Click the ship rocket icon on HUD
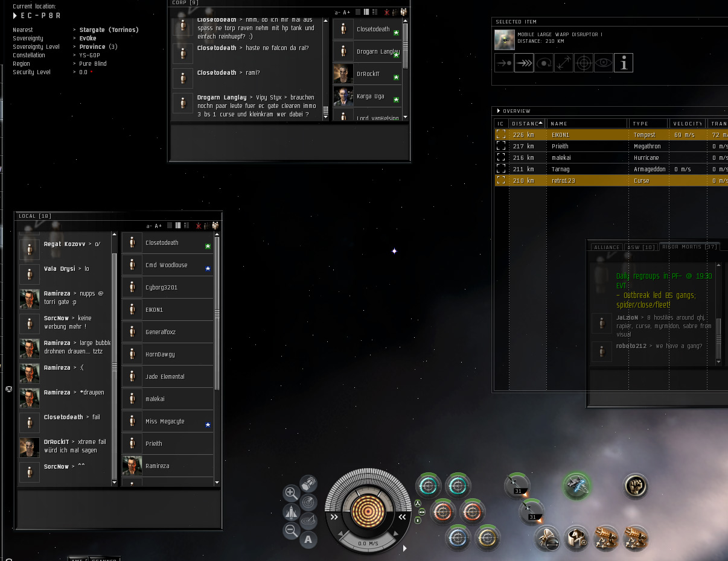The image size is (728, 561). [291, 512]
